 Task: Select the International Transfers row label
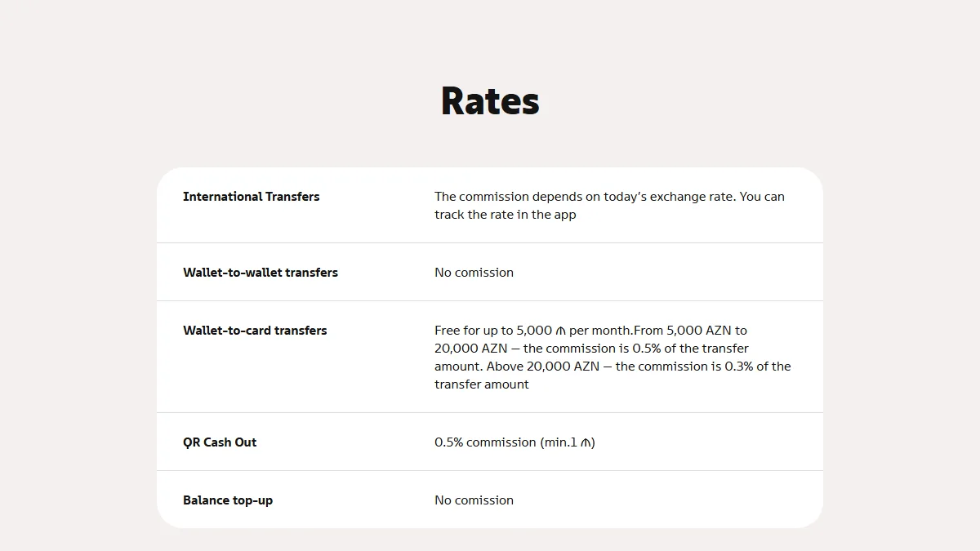coord(252,197)
